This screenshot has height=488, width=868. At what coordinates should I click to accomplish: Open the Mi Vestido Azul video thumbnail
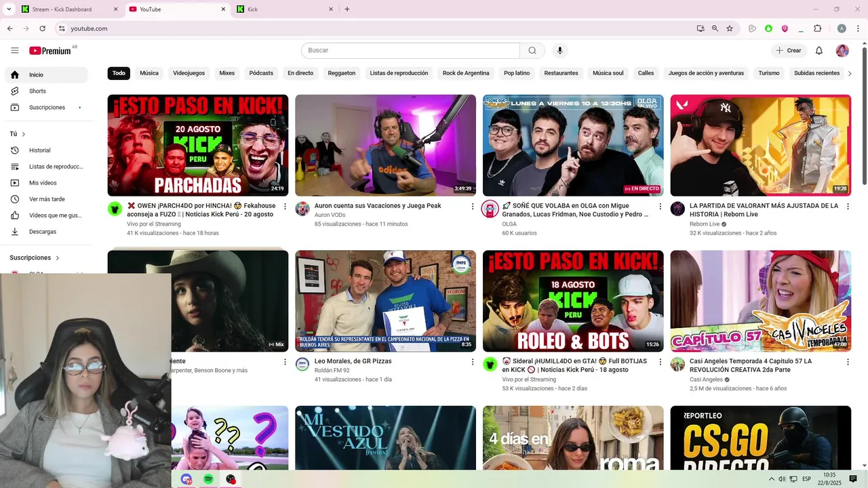[x=385, y=438]
